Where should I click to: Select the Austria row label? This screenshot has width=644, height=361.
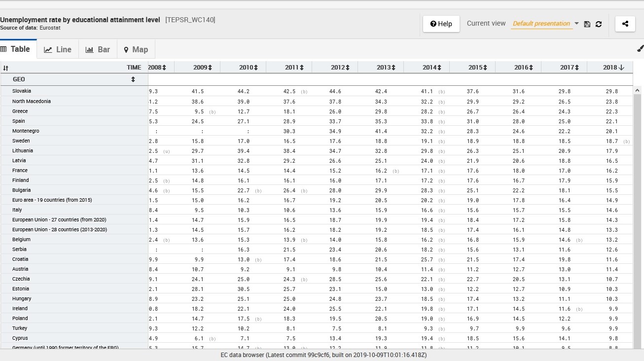click(x=20, y=269)
